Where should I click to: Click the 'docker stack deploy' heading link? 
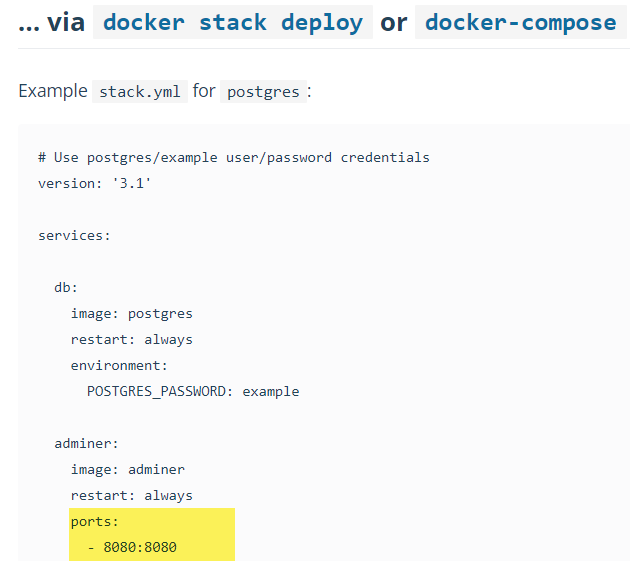pyautogui.click(x=233, y=23)
